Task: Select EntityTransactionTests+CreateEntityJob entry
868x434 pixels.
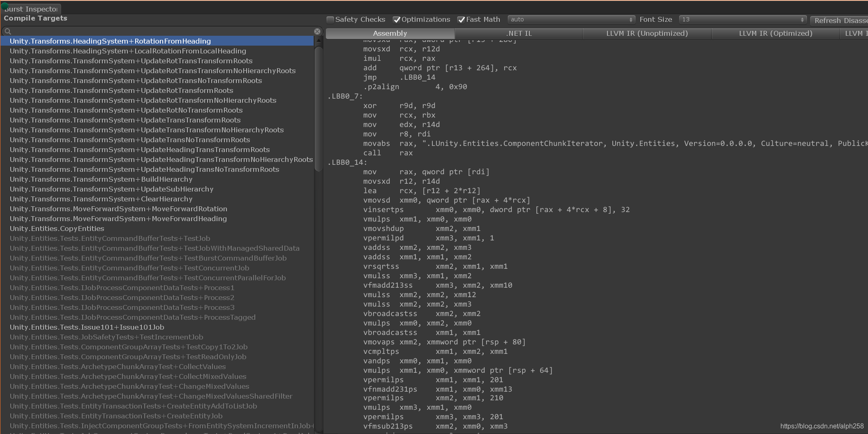Action: (157, 416)
